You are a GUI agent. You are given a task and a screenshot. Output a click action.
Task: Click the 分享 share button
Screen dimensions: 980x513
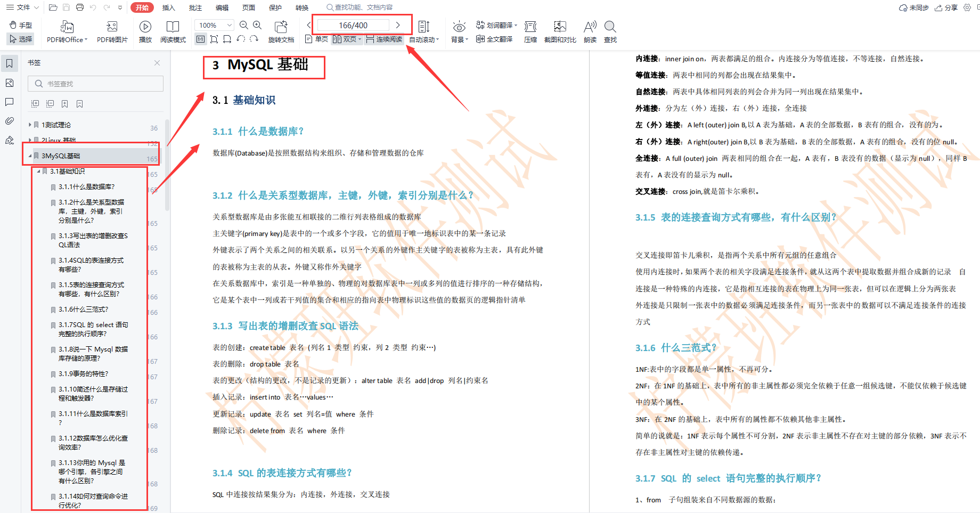coord(946,7)
